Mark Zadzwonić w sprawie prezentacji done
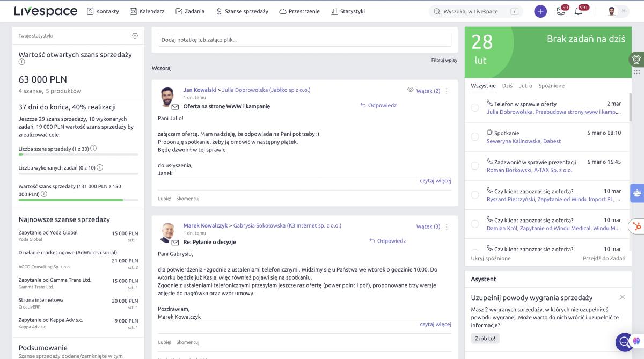This screenshot has width=644, height=359. coord(475,166)
